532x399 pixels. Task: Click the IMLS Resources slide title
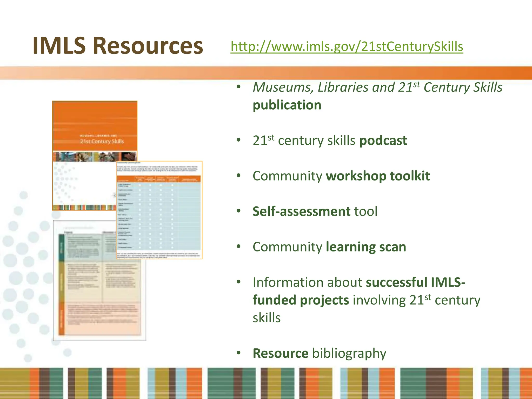(x=118, y=45)
